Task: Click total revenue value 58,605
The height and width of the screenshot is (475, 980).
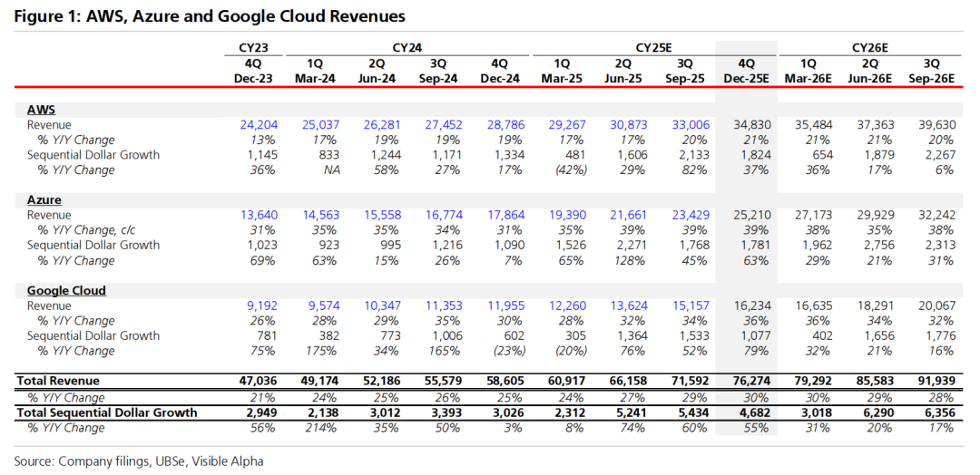Action: tap(505, 381)
